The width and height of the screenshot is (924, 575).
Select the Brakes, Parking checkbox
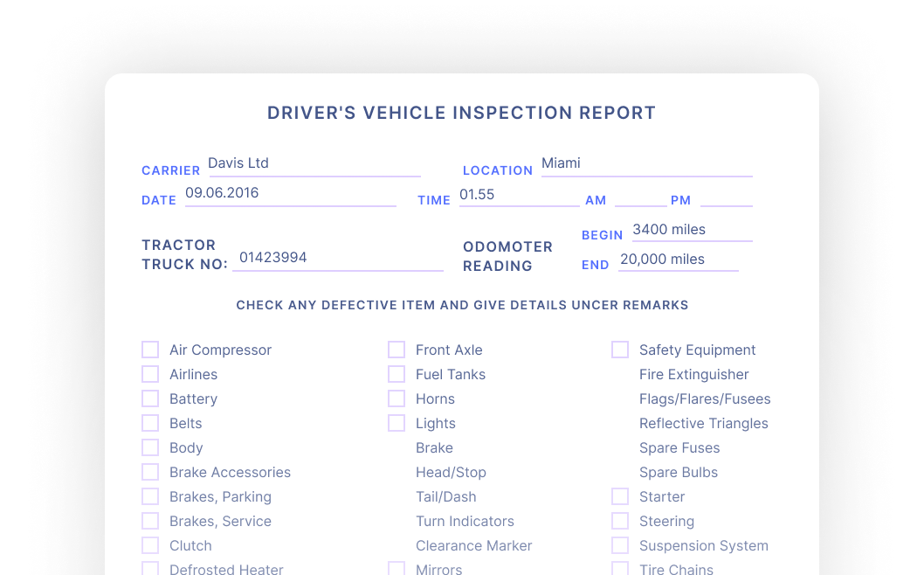pyautogui.click(x=149, y=495)
